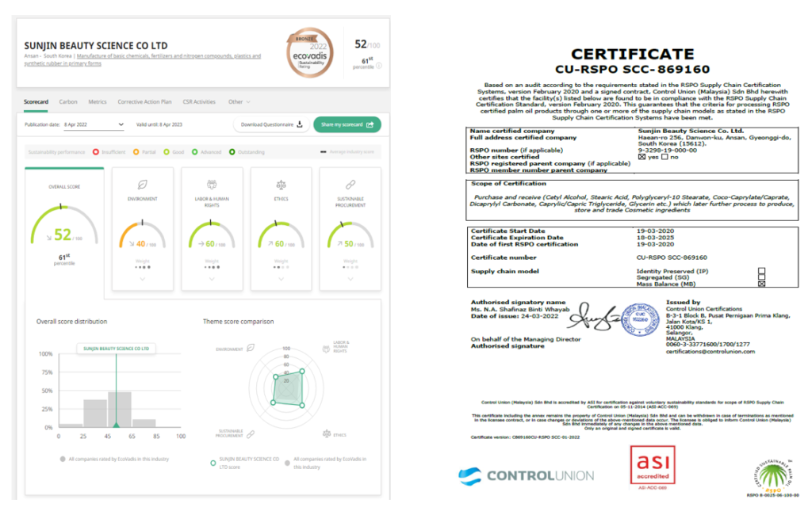Click the Sustainable Procurement chain-link icon on card
Image resolution: width=812 pixels, height=515 pixels.
tap(350, 184)
